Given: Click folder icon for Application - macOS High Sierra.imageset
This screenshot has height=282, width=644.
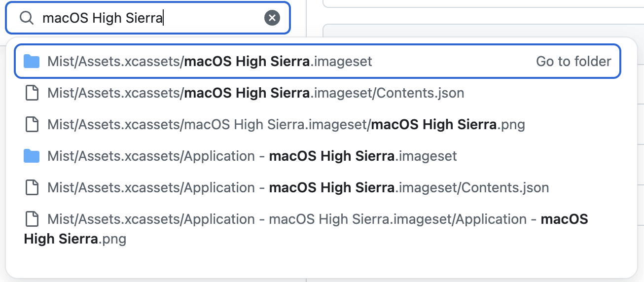Looking at the screenshot, I should tap(32, 156).
